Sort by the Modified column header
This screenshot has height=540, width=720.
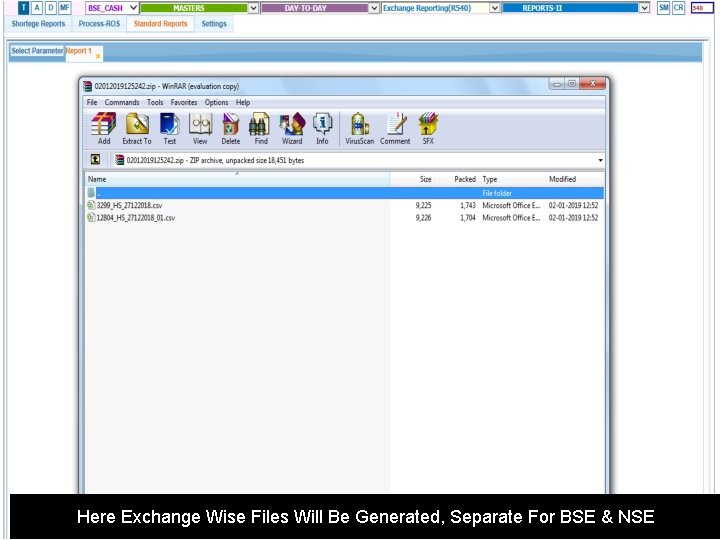[x=575, y=179]
